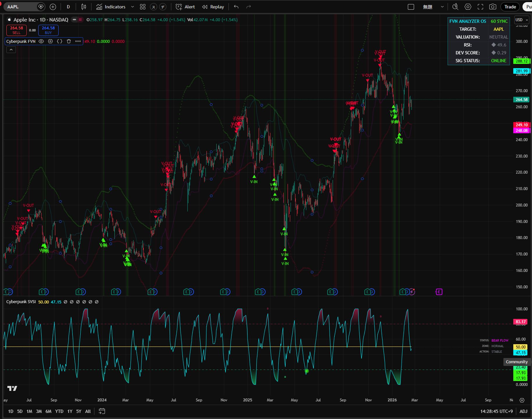
Task: Start bar Replay mode
Action: pos(213,7)
